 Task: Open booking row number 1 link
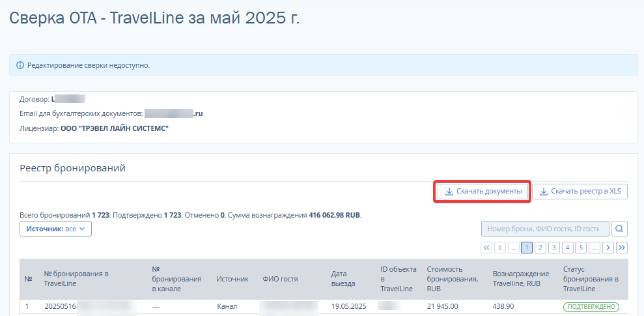(x=28, y=306)
